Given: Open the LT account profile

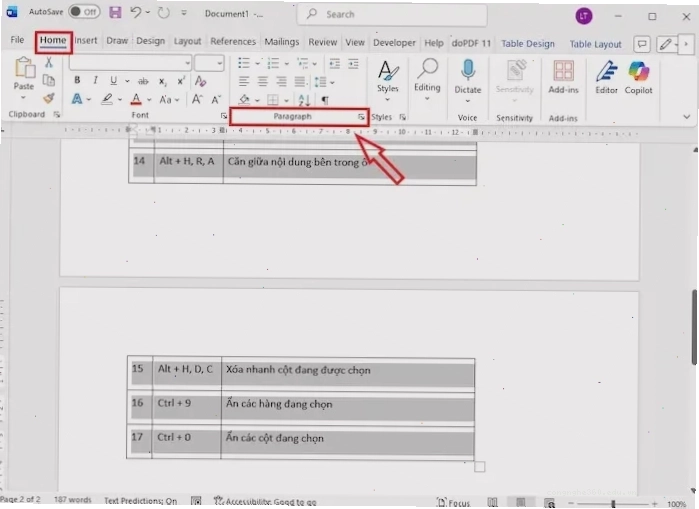Looking at the screenshot, I should coord(584,16).
